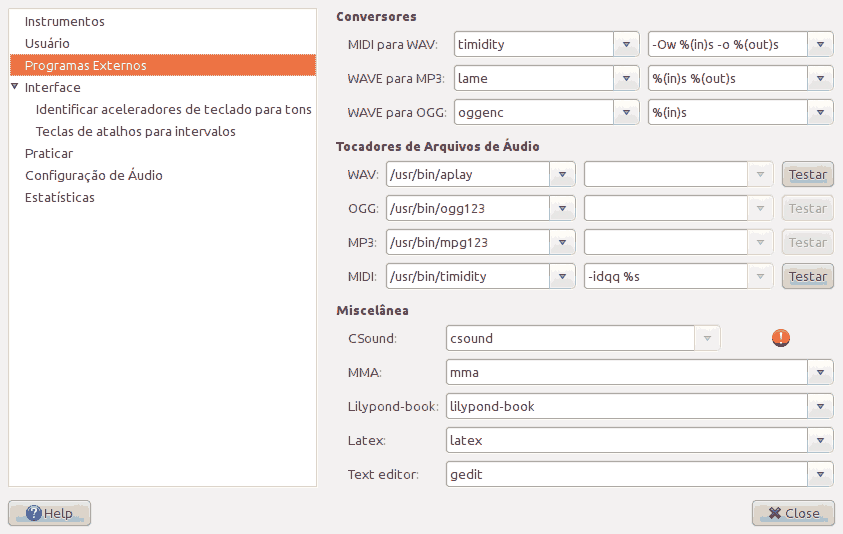The image size is (843, 534).
Task: Open the WAVE para MP3 program dropdown
Action: [x=627, y=78]
